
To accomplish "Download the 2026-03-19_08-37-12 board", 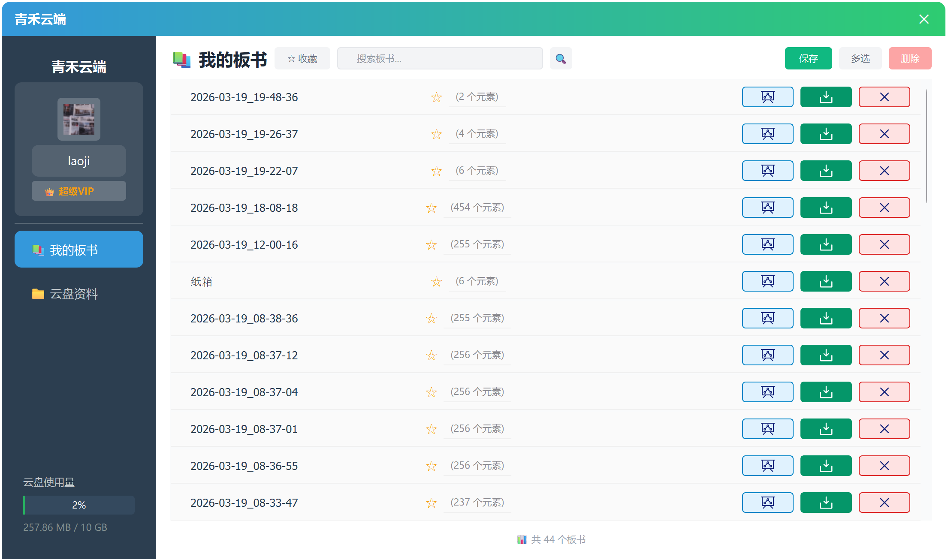I will click(826, 355).
